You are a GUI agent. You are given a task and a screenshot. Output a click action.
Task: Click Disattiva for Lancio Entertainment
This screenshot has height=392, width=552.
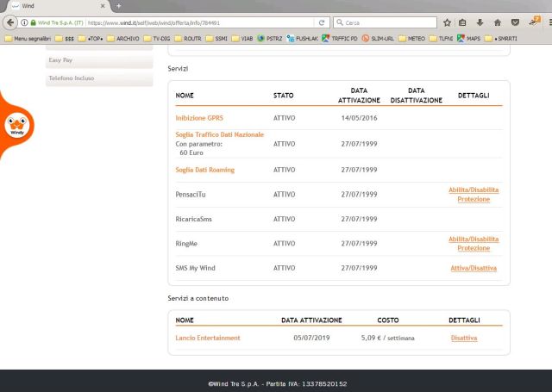point(464,338)
